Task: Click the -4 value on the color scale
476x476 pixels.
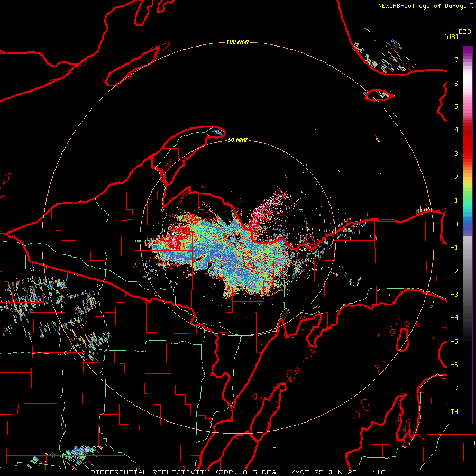Action: tap(454, 318)
